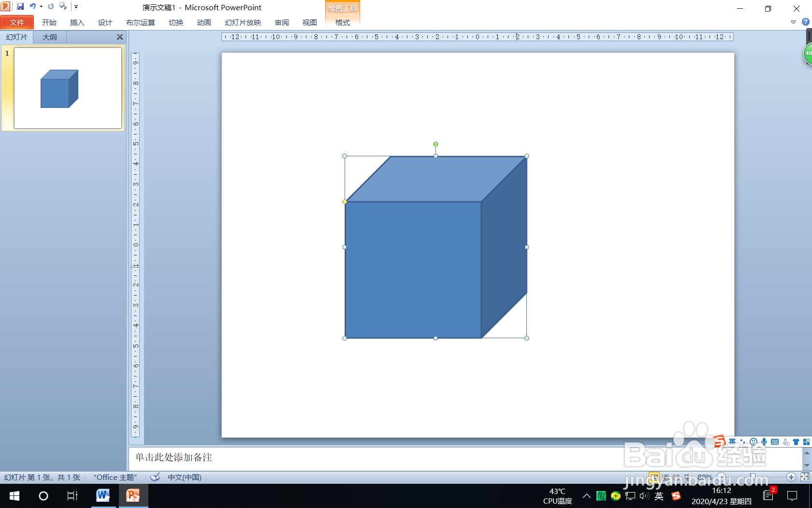Switch to Reading view
812x508 pixels.
click(676, 478)
